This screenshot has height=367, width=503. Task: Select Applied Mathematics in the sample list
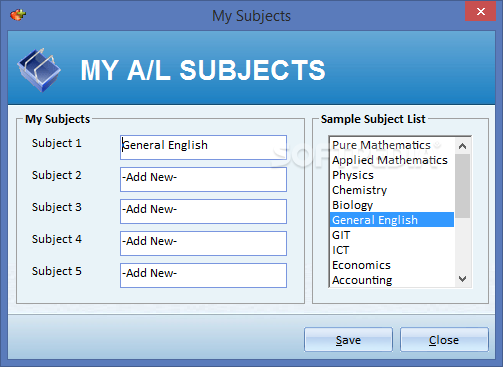click(x=392, y=160)
